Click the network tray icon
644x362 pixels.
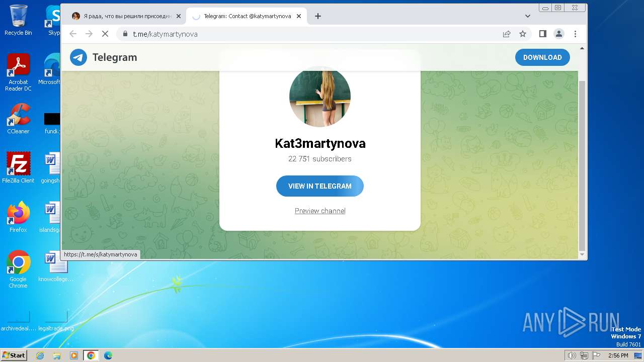tap(584, 355)
